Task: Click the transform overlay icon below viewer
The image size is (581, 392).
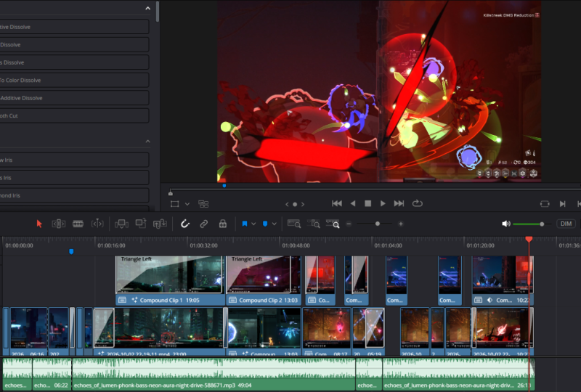Action: [174, 204]
